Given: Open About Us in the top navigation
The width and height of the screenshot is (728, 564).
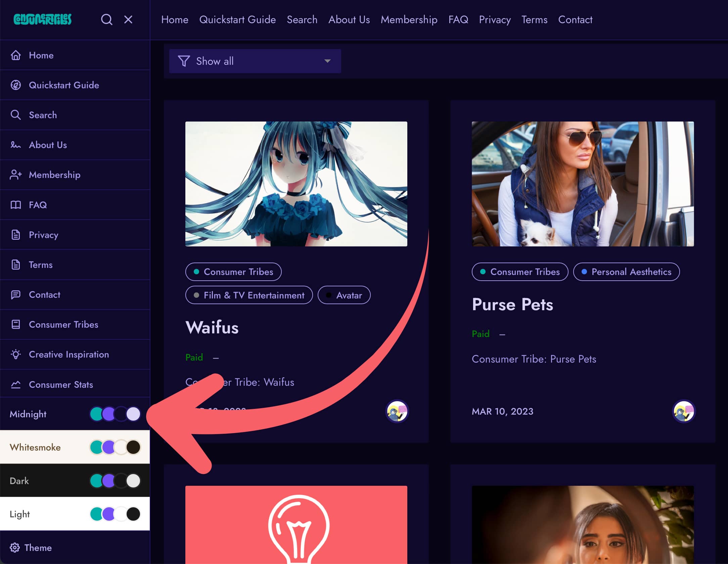Looking at the screenshot, I should pos(349,19).
